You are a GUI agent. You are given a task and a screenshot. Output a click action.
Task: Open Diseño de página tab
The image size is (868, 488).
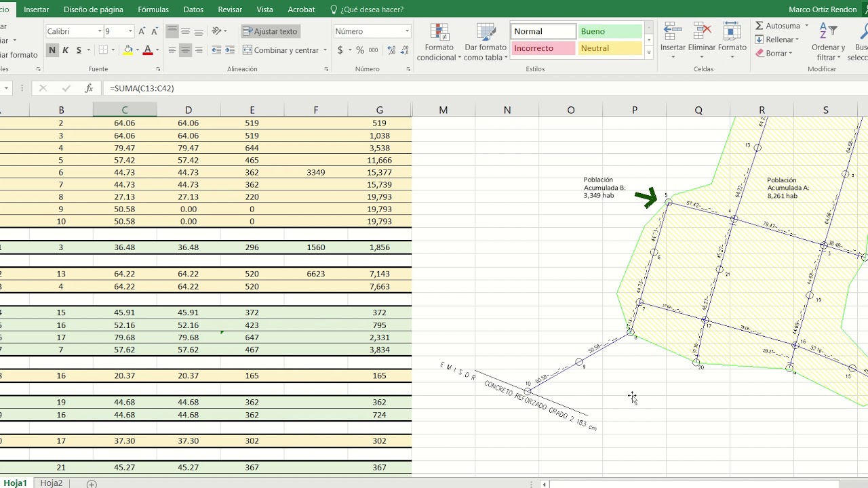coord(94,9)
